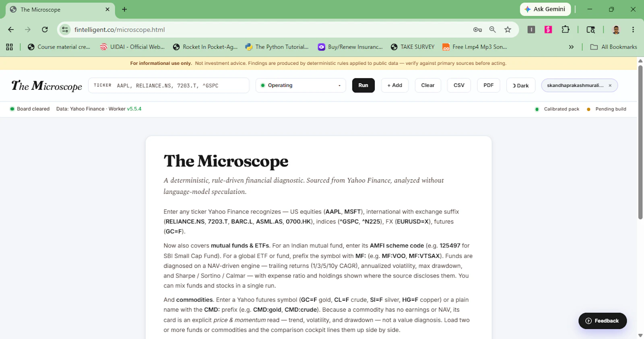Bookmark this page with the star

point(508,29)
